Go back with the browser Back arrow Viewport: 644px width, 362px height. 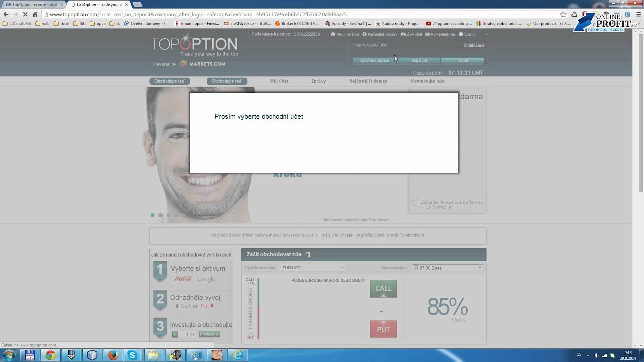click(6, 14)
